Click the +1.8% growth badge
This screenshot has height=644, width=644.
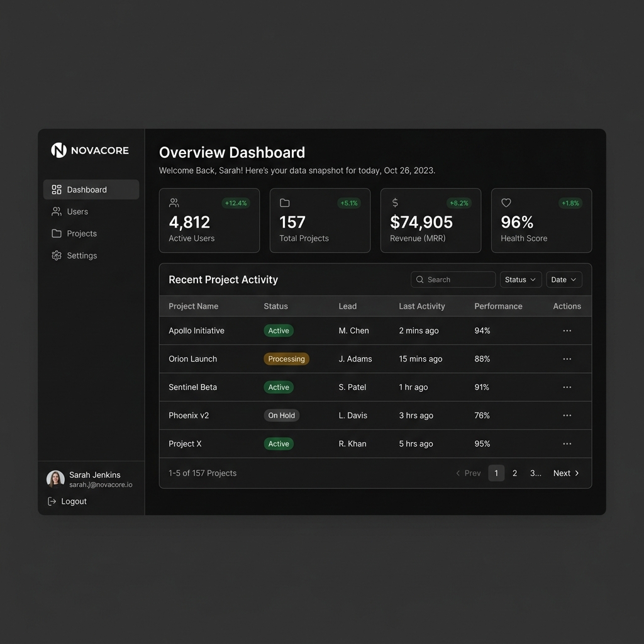pyautogui.click(x=570, y=203)
